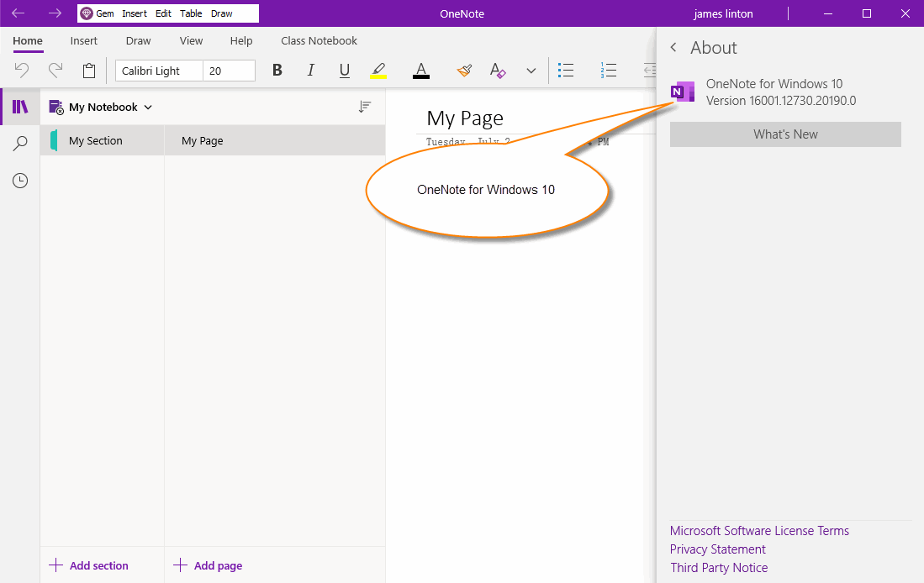Toggle Underline formatting
The image size is (924, 583).
[344, 71]
